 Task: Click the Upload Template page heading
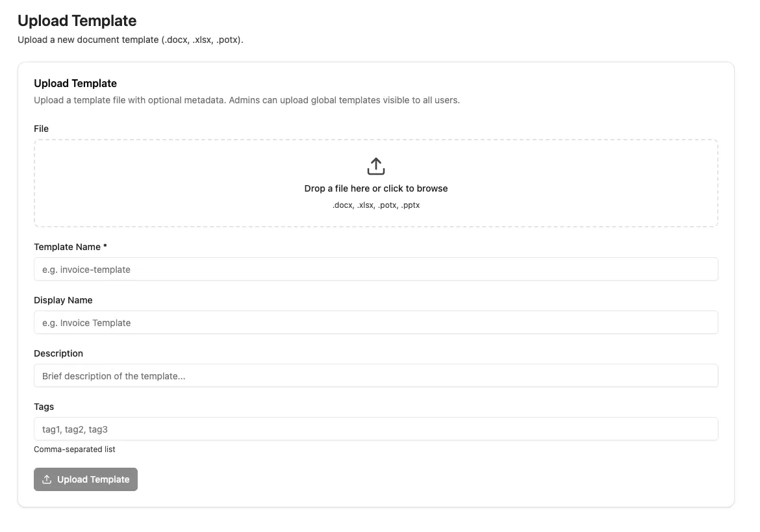point(77,20)
